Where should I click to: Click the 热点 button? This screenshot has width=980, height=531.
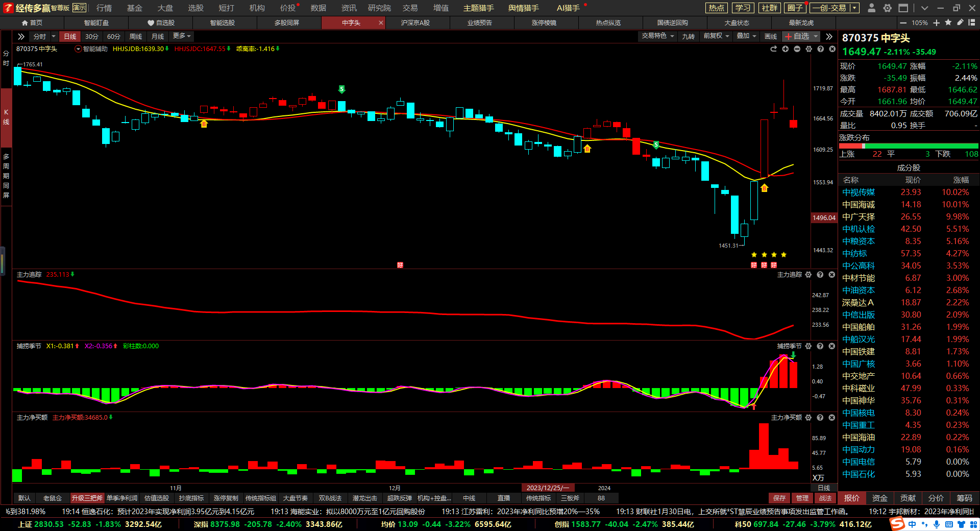coord(717,8)
